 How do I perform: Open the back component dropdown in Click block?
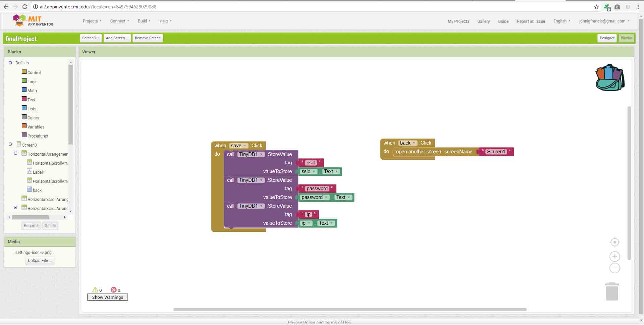[x=408, y=143]
